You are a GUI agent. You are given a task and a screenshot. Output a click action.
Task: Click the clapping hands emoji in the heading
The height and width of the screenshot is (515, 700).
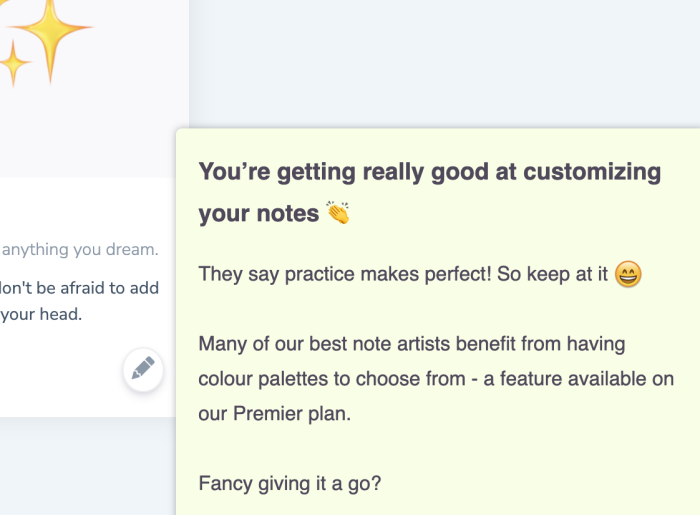point(338,212)
